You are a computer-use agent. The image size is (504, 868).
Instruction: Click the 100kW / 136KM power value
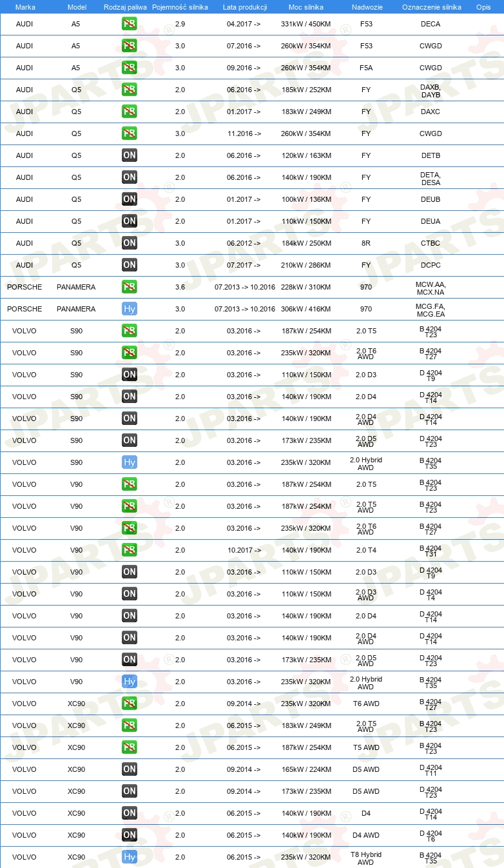[x=306, y=199]
